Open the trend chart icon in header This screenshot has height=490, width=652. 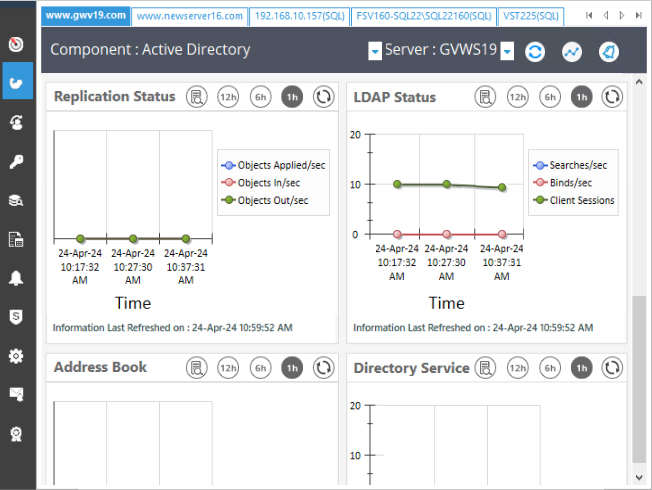tap(572, 52)
